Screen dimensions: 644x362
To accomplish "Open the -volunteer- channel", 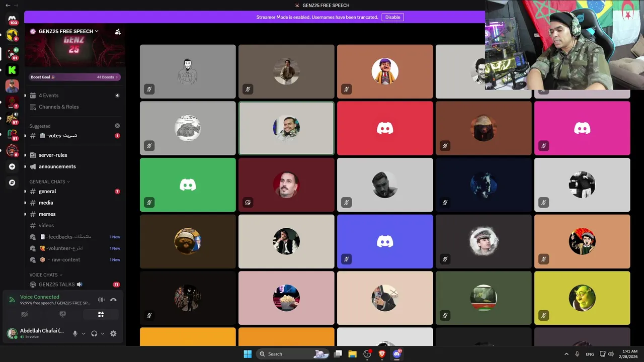I will click(74, 248).
